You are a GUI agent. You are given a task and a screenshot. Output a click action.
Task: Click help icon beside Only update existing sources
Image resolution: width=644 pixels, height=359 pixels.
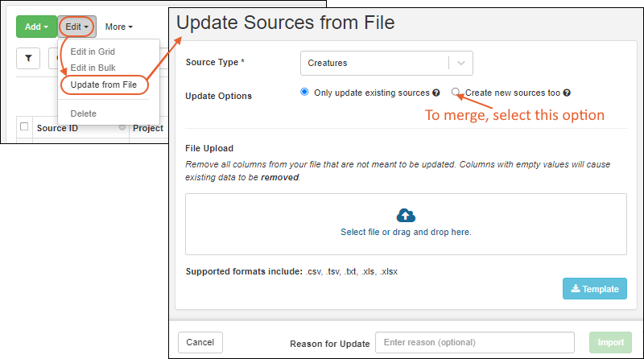click(436, 93)
